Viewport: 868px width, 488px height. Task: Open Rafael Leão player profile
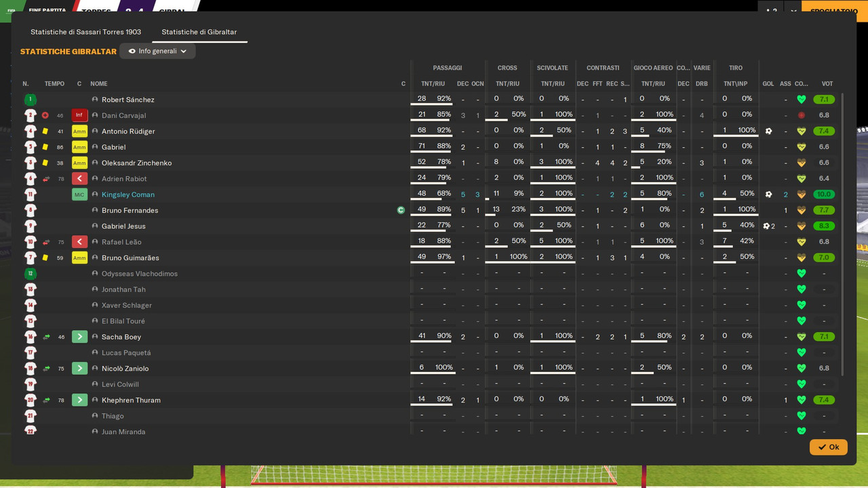click(121, 242)
